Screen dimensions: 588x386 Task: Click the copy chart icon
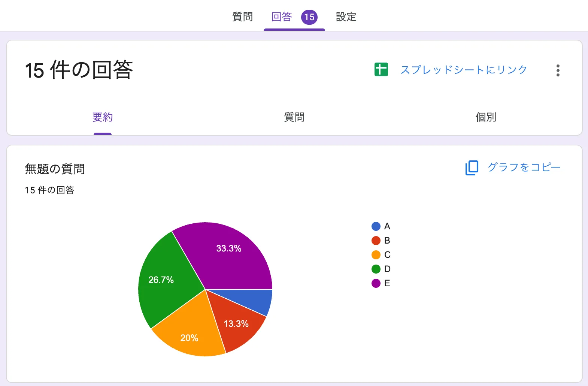tap(472, 168)
